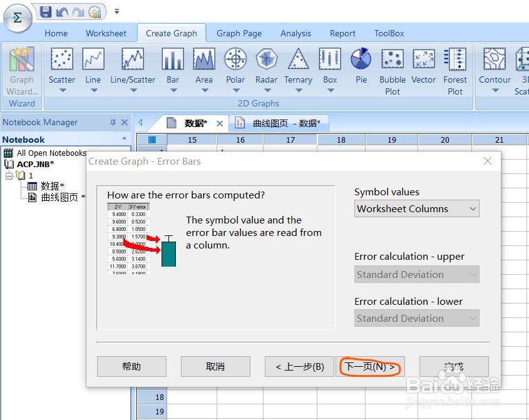Switch to the Report ribbon tab
This screenshot has width=529, height=420.
pyautogui.click(x=342, y=33)
